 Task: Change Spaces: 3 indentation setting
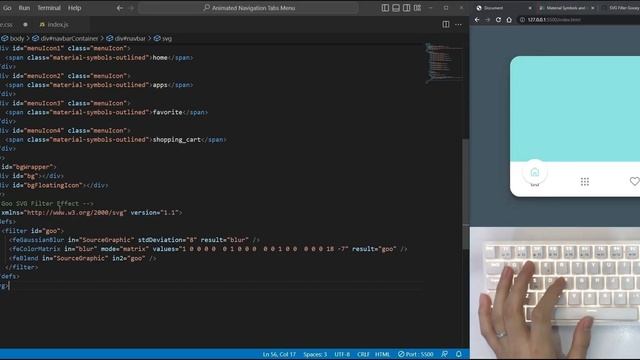point(315,354)
